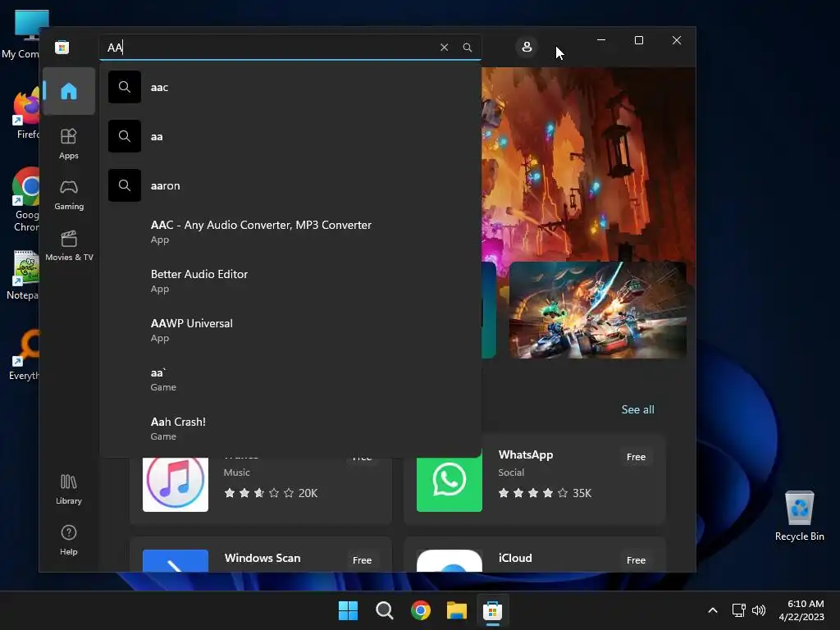Screen dimensions: 840x630
Task: Open the racing game banner thumbnail
Action: click(597, 310)
